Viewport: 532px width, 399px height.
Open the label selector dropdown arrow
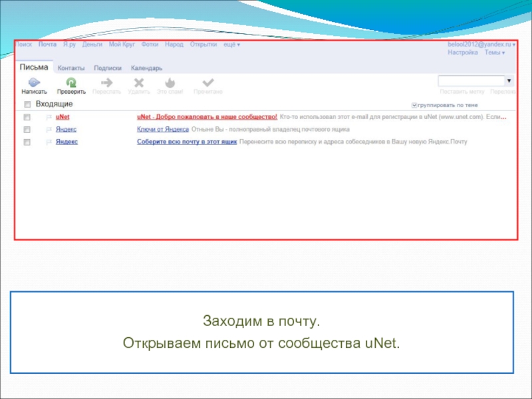(x=509, y=80)
